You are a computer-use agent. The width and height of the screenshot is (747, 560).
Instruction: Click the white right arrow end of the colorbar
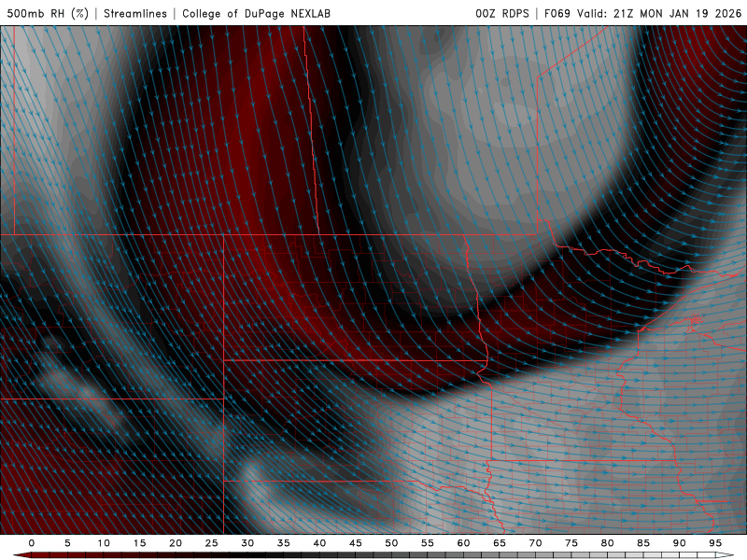tap(725, 555)
